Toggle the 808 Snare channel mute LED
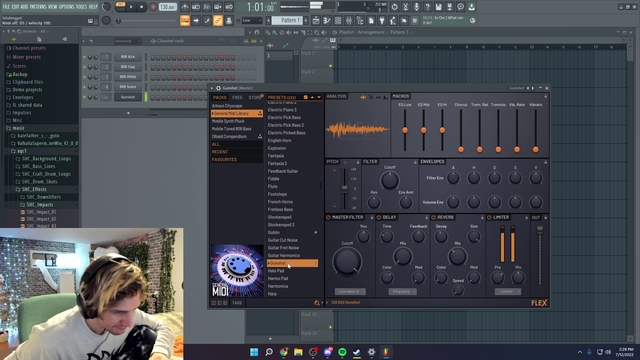 coord(85,87)
